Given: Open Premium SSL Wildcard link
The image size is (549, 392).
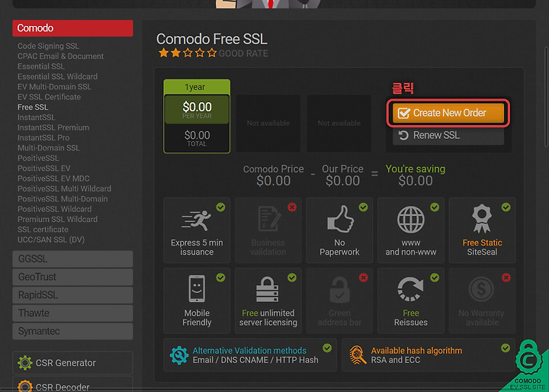Looking at the screenshot, I should (57, 219).
